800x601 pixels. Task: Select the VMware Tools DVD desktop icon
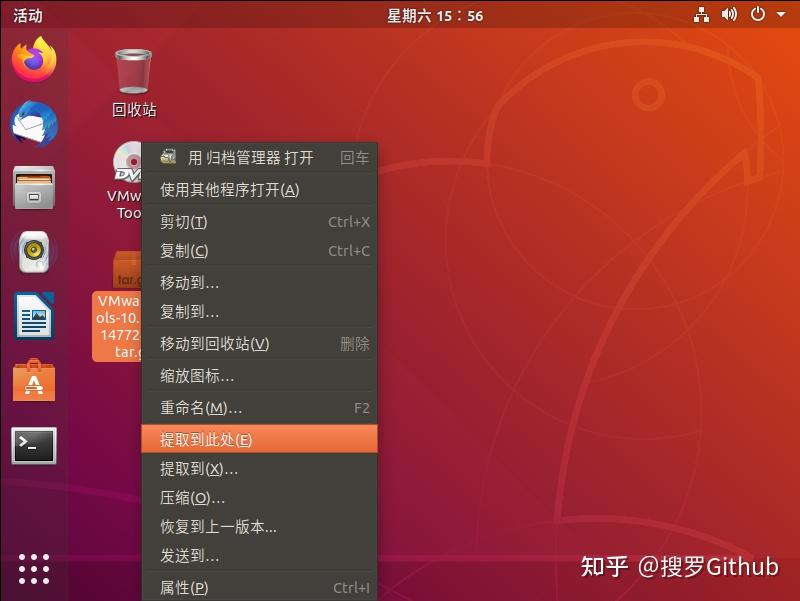click(x=125, y=181)
